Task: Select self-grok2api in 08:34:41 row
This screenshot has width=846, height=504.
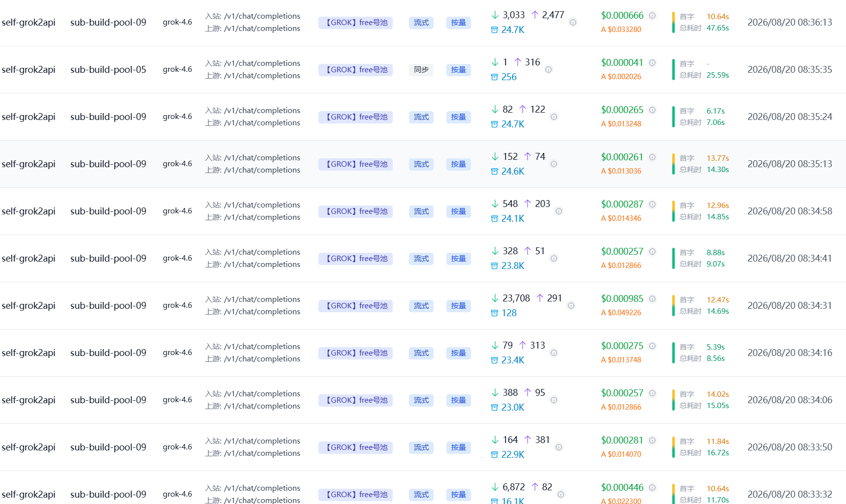Action: click(x=29, y=258)
